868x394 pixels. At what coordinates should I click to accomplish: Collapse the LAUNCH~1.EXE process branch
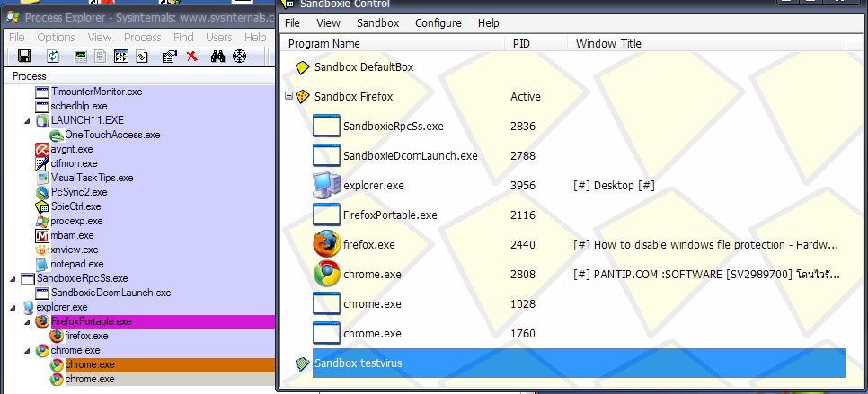27,121
